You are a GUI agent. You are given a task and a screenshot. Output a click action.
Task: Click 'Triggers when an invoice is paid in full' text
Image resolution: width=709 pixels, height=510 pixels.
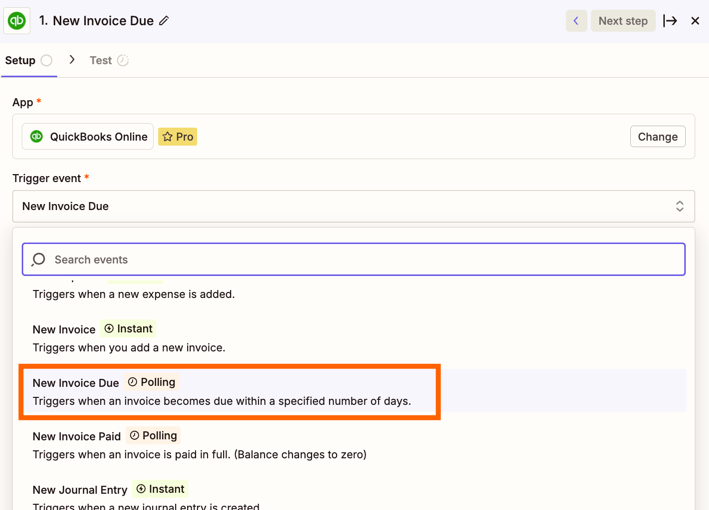click(199, 454)
